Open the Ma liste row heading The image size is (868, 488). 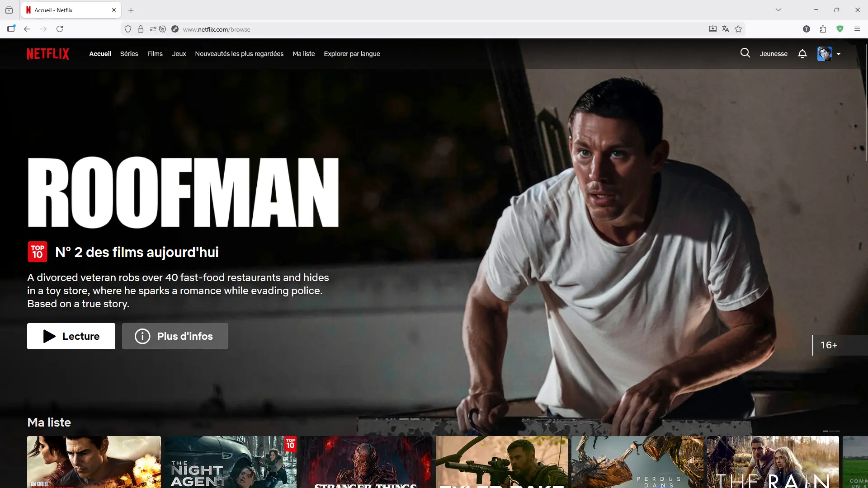tap(49, 422)
